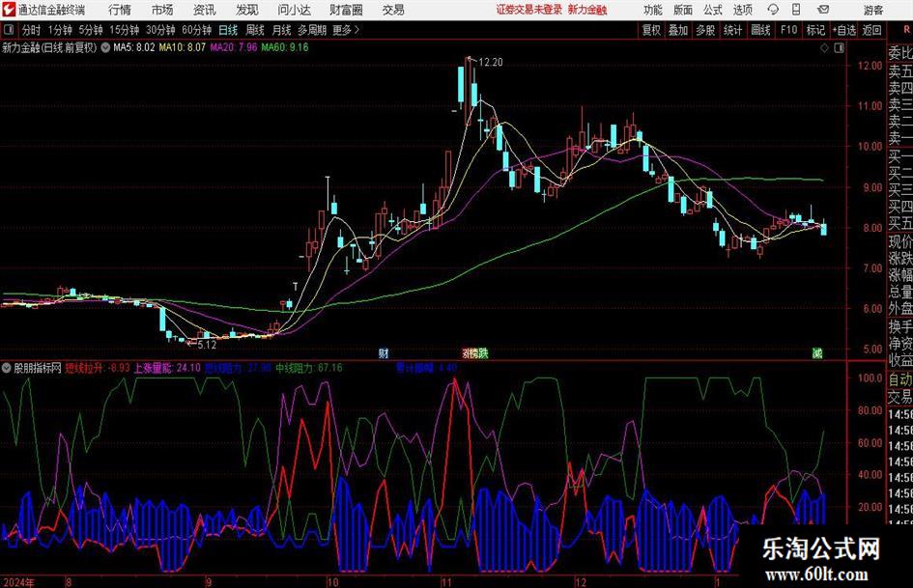Click the 多股 multi-stock button
The height and width of the screenshot is (588, 913).
[705, 30]
